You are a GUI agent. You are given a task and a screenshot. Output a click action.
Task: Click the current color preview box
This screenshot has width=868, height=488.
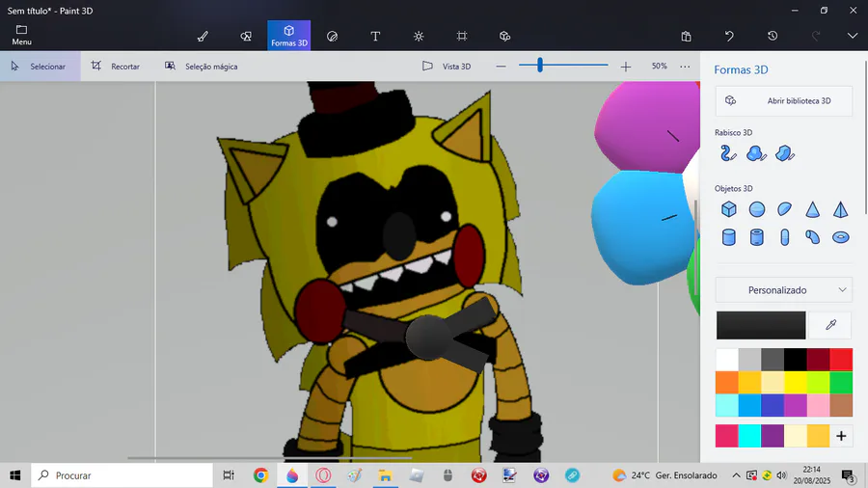(761, 325)
